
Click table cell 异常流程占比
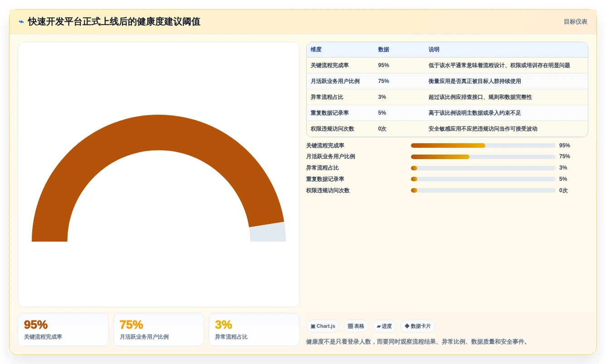[x=327, y=97]
